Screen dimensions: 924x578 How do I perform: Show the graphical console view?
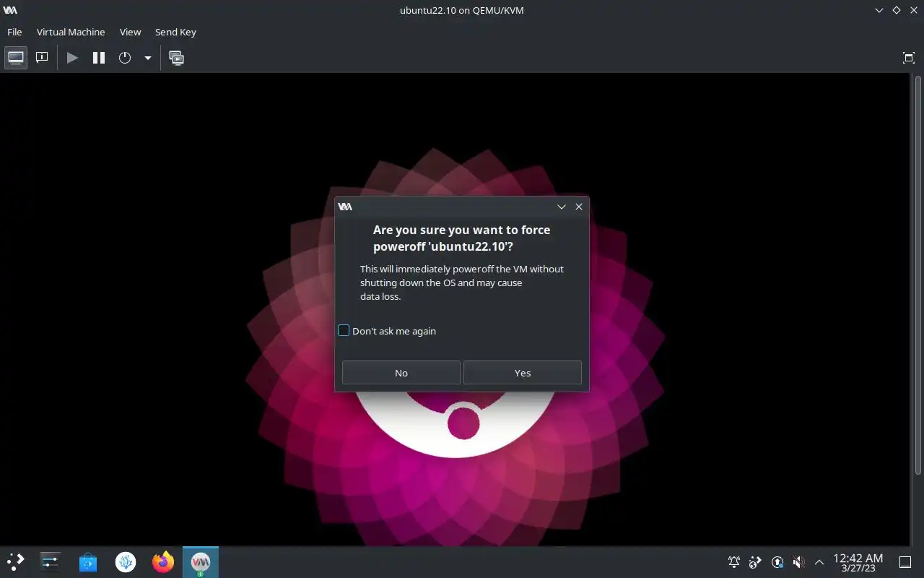tap(16, 58)
